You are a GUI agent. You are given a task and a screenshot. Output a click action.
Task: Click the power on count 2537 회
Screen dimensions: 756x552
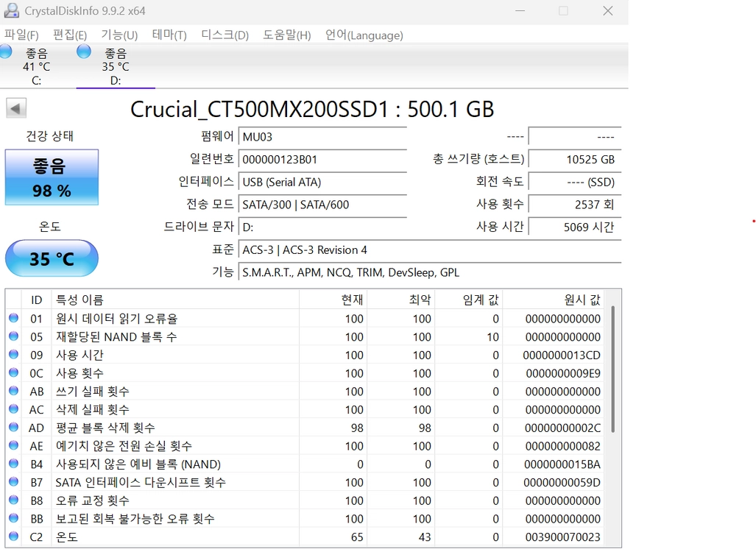[x=575, y=205]
